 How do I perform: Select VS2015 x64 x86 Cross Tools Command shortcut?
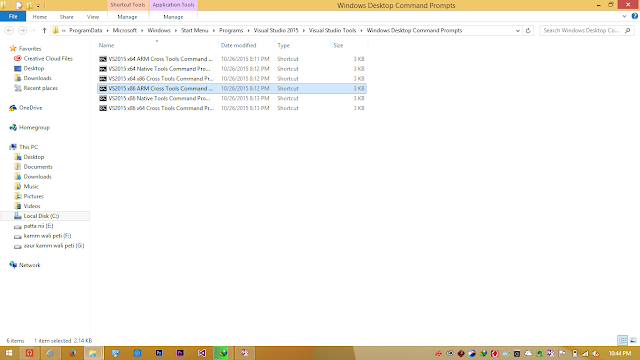(231, 79)
